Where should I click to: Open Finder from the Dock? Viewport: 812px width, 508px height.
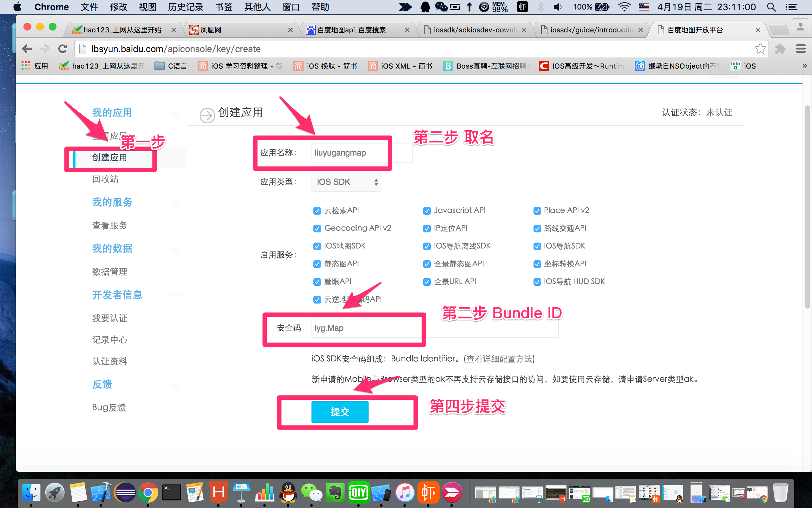pos(31,492)
